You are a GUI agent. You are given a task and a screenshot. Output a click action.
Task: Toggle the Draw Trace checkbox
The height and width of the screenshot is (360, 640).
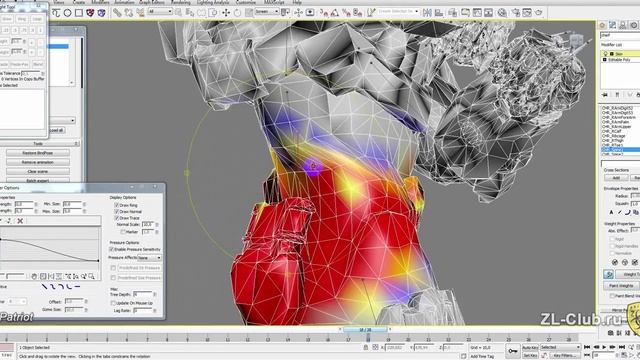pos(117,218)
